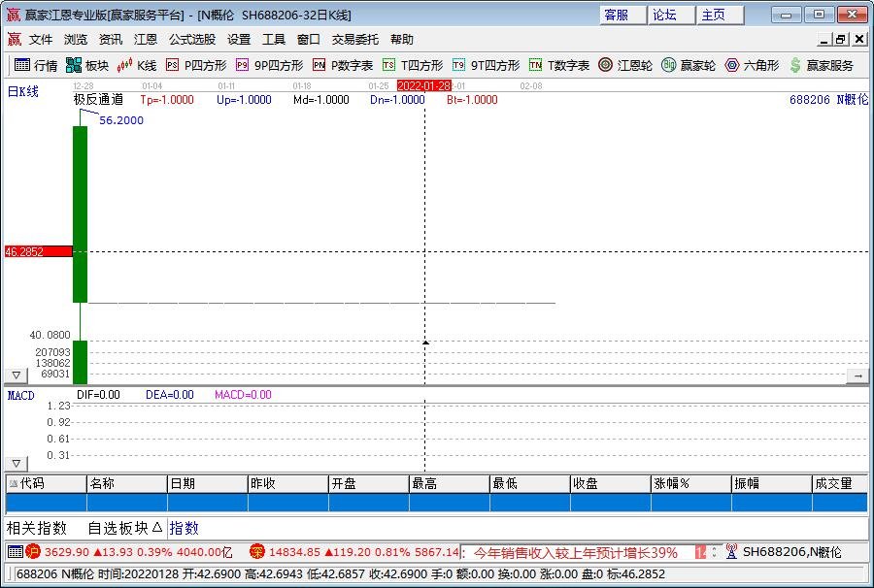
Task: Select the 指数 tab
Action: pyautogui.click(x=184, y=528)
